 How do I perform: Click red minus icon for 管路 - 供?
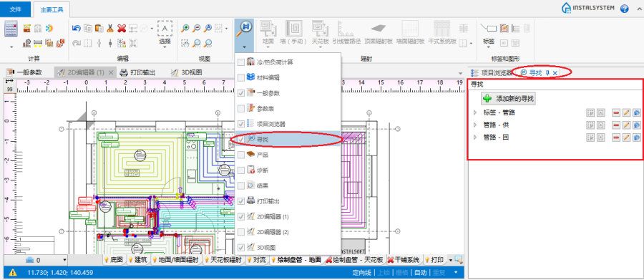click(615, 125)
